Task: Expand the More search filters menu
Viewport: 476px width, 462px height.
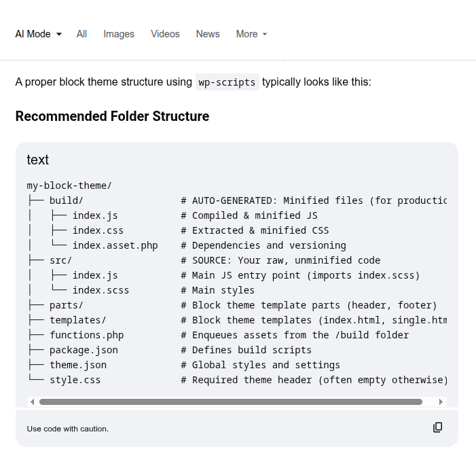Action: pyautogui.click(x=251, y=34)
